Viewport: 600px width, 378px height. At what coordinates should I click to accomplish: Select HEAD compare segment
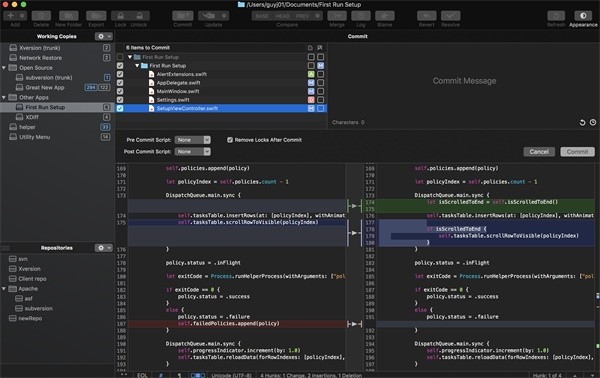(282, 16)
